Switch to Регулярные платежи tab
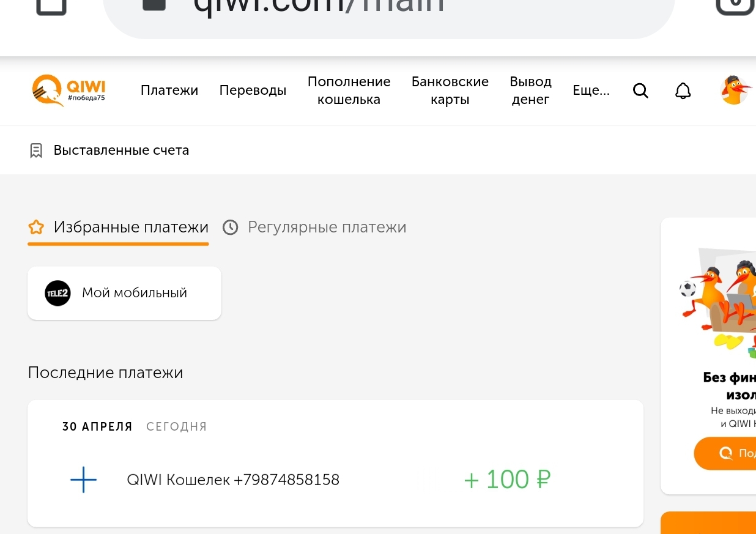The width and height of the screenshot is (756, 534). pyautogui.click(x=327, y=228)
